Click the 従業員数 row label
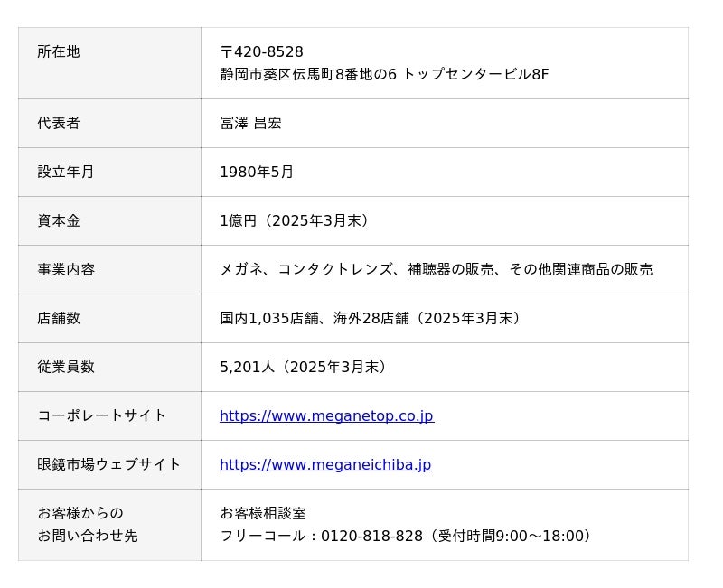The image size is (723, 588). pyautogui.click(x=66, y=367)
